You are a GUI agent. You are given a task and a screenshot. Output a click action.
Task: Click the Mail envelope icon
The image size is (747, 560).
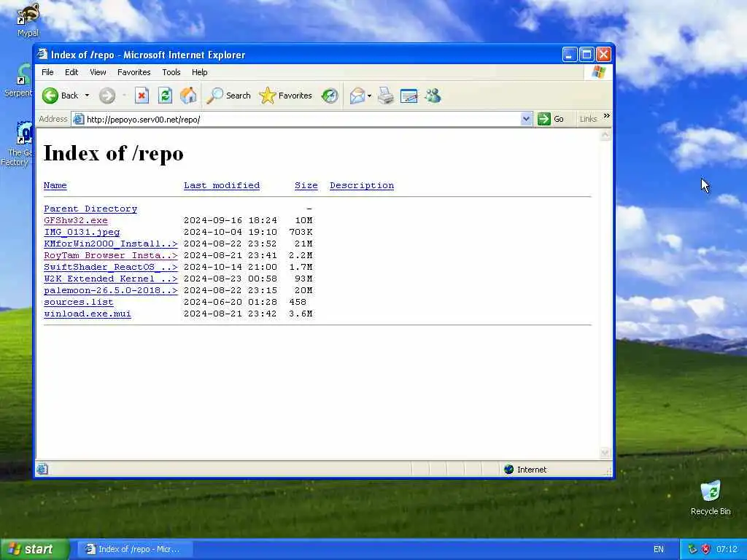(x=357, y=96)
